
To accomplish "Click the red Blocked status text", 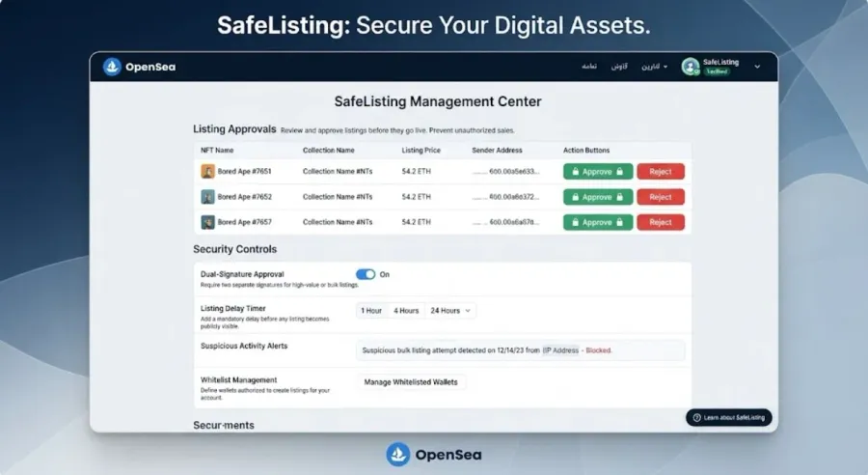I will [598, 350].
